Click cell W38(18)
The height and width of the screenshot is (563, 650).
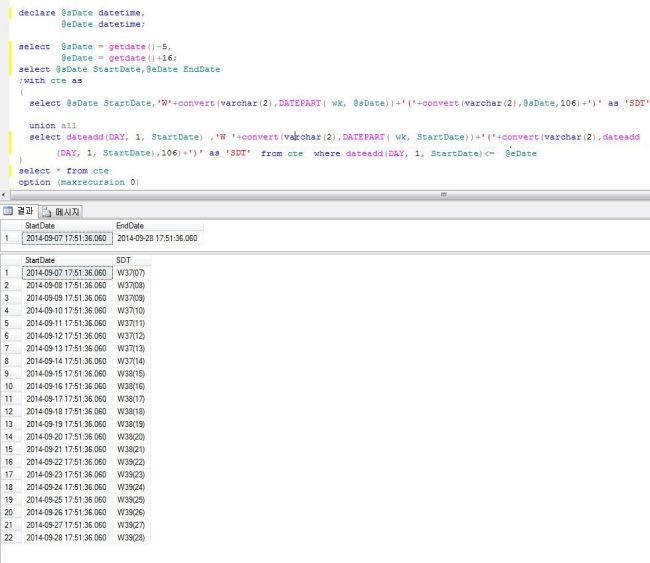[x=132, y=411]
